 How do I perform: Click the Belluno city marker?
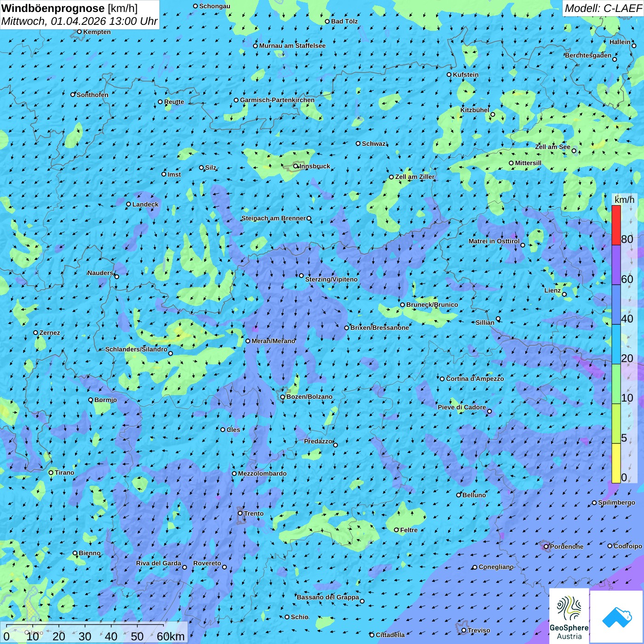[x=458, y=495]
